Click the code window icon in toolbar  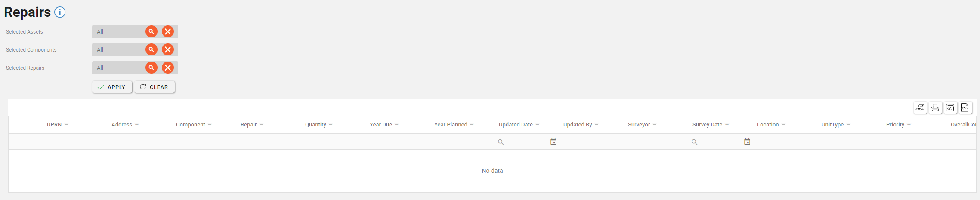click(950, 108)
